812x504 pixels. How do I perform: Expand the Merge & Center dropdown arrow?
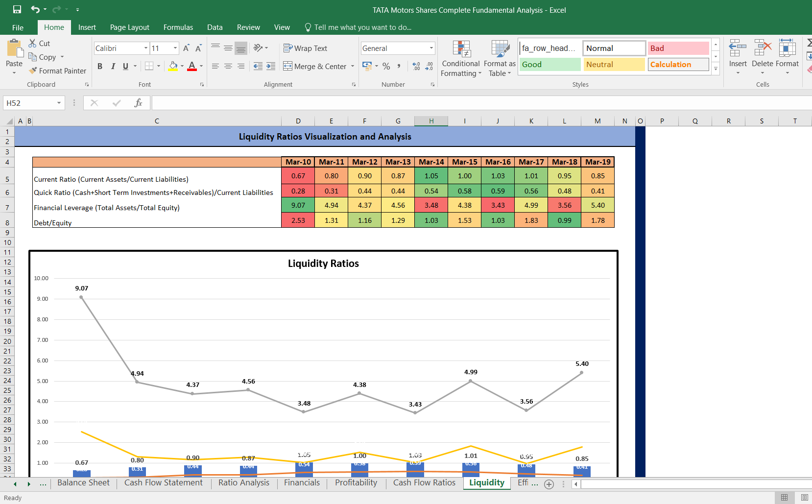(353, 66)
